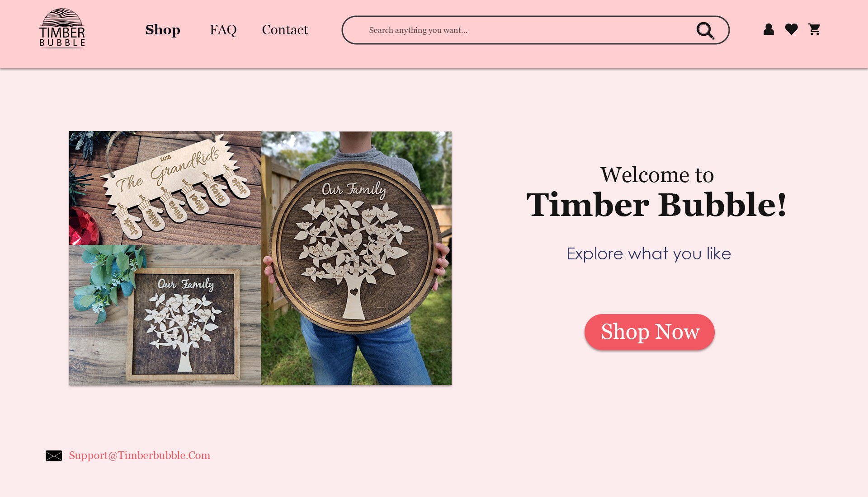Click the envelope email icon
Viewport: 868px width, 497px height.
(x=54, y=456)
